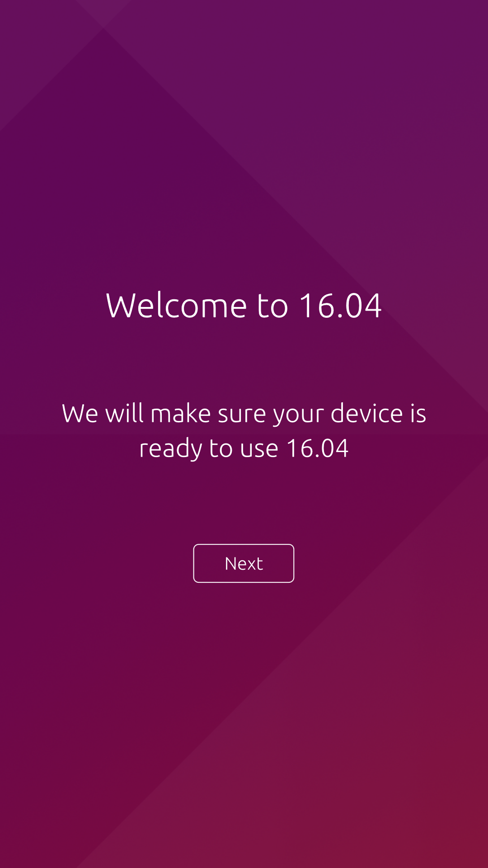Tap the 'Next' label inside the outlined button
The image size is (488, 868).
[244, 564]
